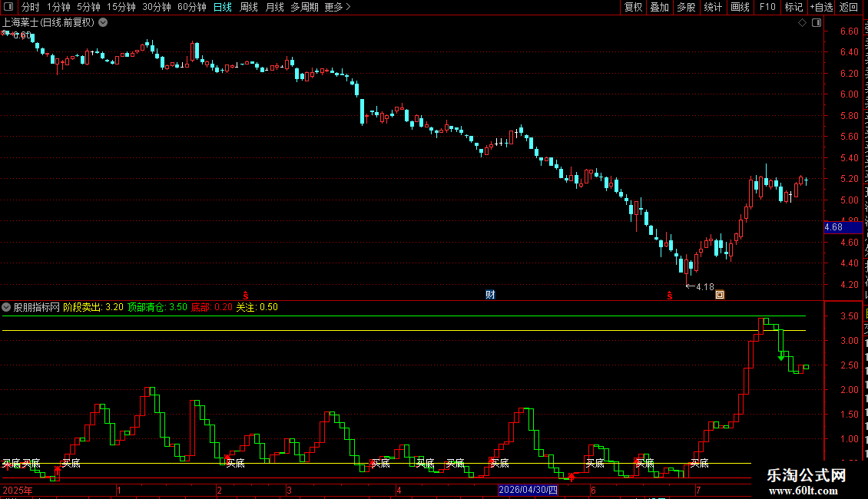
Task: Switch to 日线 daily chart tab
Action: [223, 7]
